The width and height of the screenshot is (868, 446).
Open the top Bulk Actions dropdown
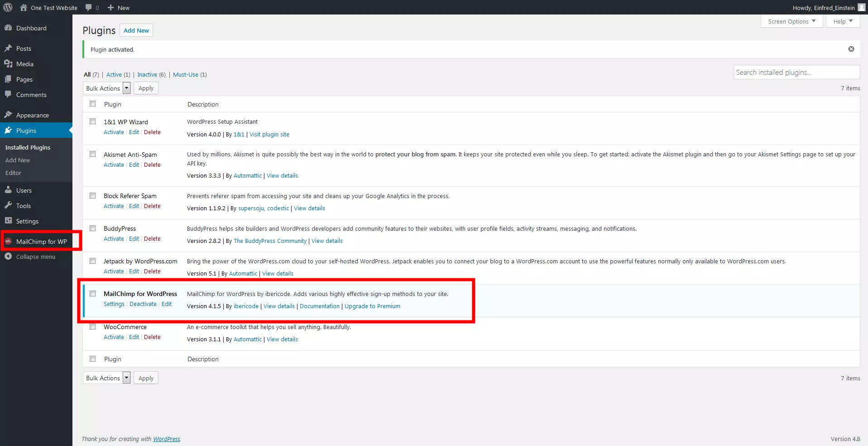[107, 88]
